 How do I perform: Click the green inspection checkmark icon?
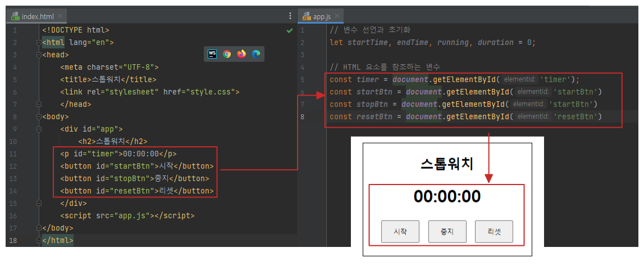(x=290, y=30)
